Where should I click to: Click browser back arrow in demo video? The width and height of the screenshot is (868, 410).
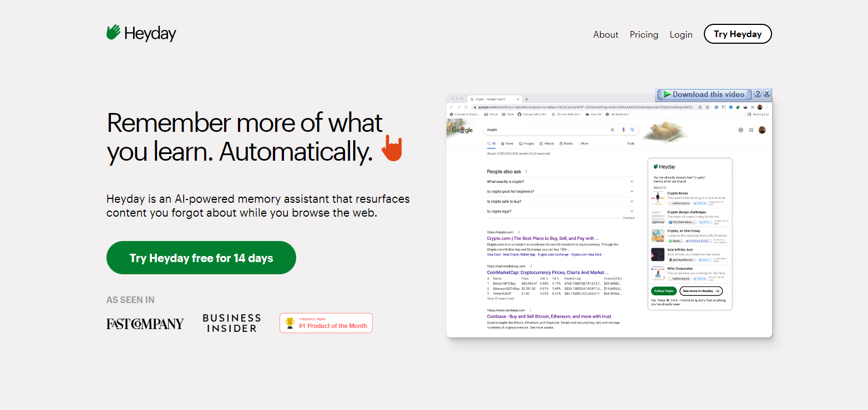(x=451, y=107)
